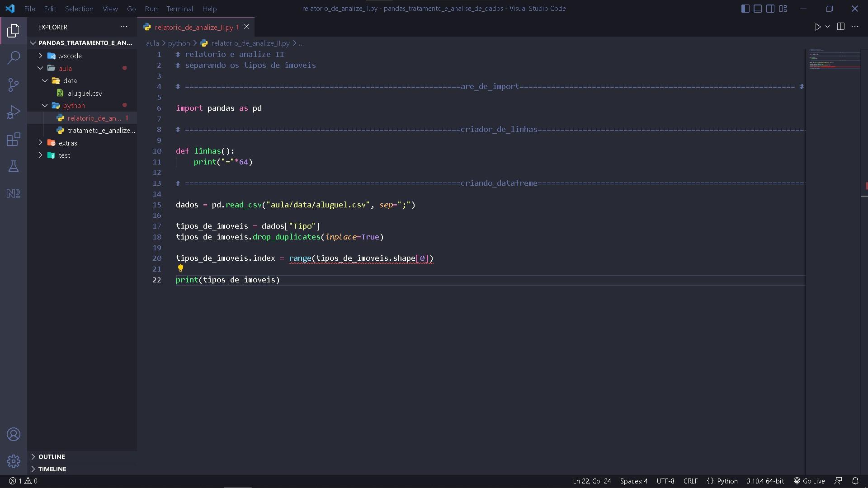Change indentation via Spaces: 4
The image size is (868, 488).
633,481
